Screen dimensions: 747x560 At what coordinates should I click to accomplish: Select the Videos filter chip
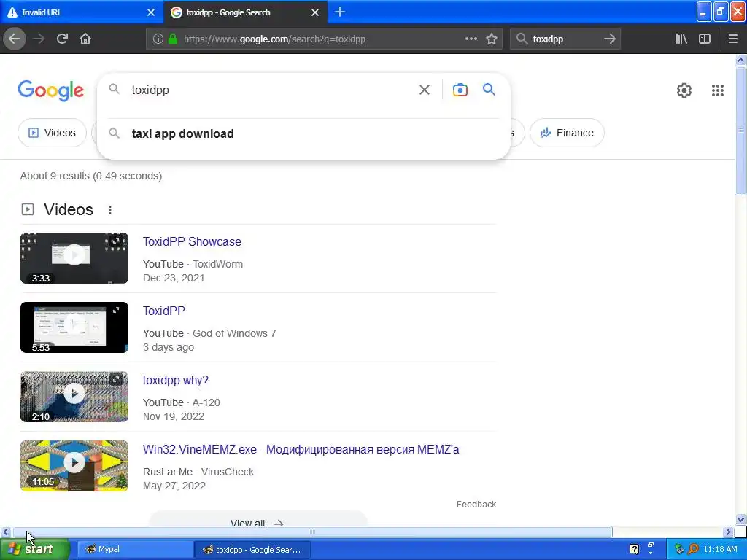(x=52, y=133)
